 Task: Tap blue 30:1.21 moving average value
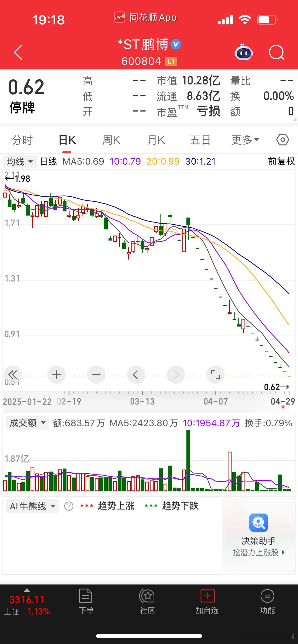(x=200, y=162)
